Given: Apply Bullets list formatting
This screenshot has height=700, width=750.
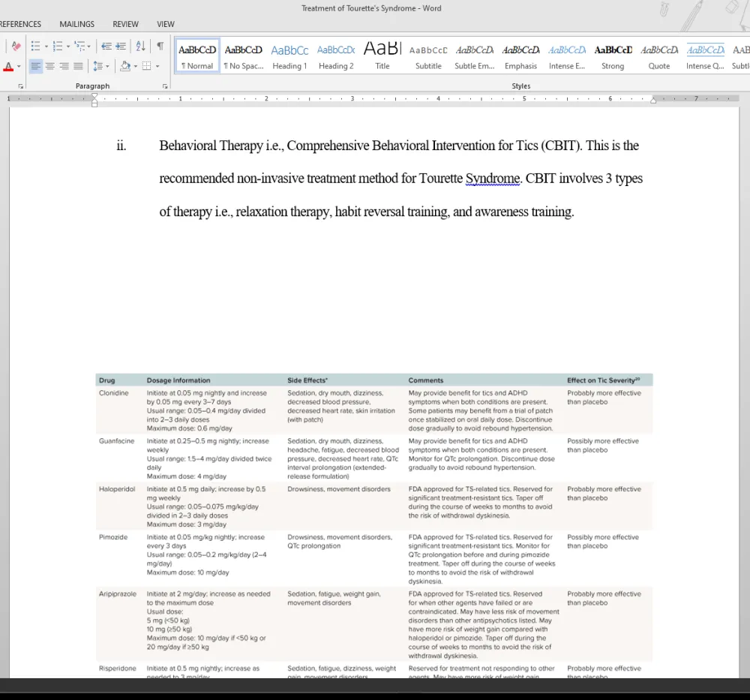Looking at the screenshot, I should (x=35, y=46).
